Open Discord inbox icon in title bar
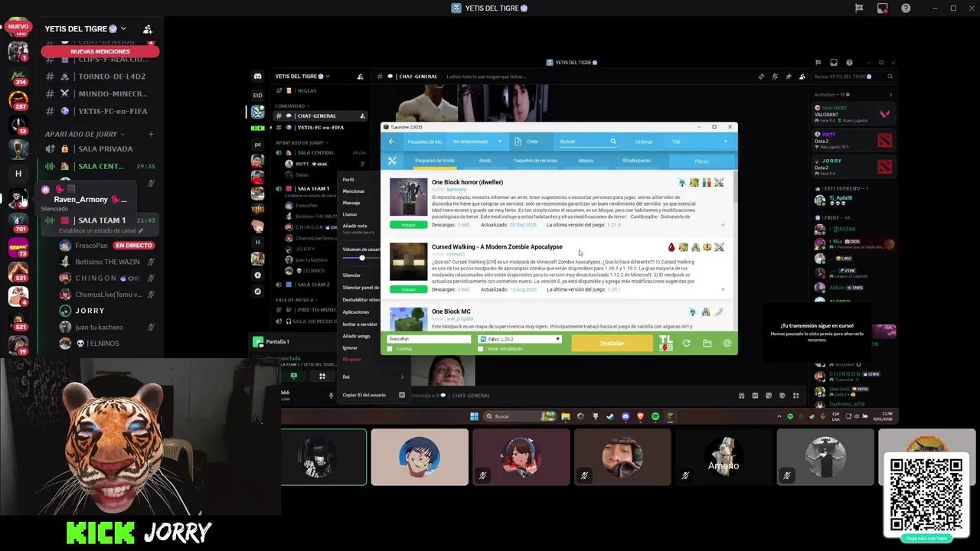 (x=883, y=8)
